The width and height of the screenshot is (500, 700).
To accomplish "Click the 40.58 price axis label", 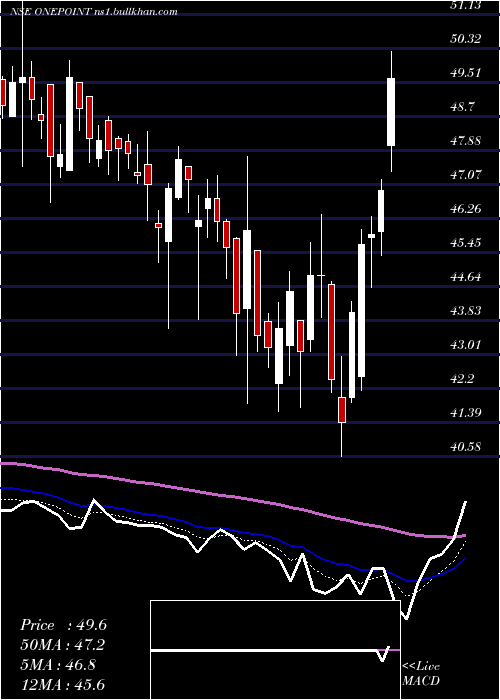I will tap(466, 446).
